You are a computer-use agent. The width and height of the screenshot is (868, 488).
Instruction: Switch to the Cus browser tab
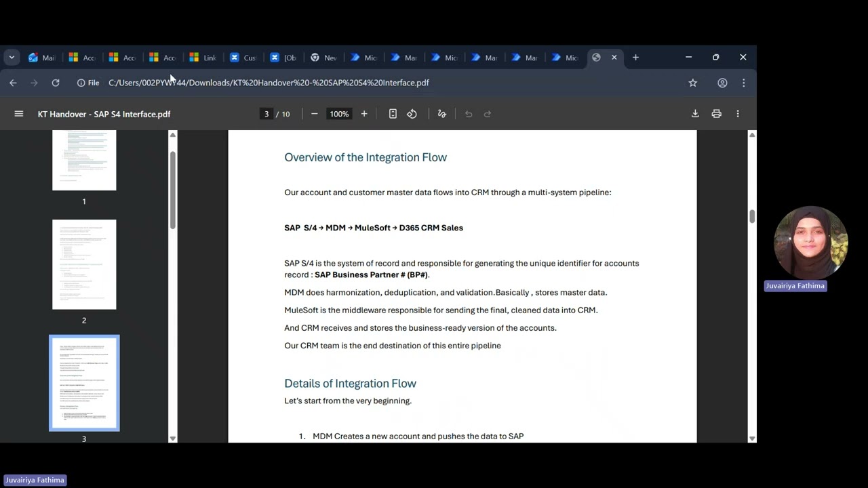click(243, 58)
